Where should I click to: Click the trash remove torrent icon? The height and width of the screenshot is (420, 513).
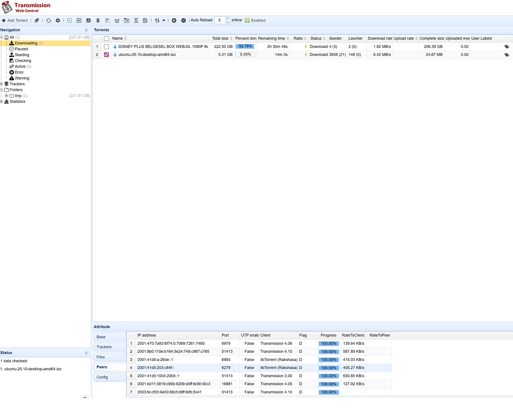point(98,20)
